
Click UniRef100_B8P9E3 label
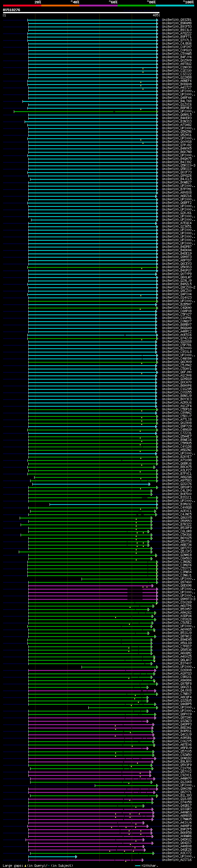[176, 108]
